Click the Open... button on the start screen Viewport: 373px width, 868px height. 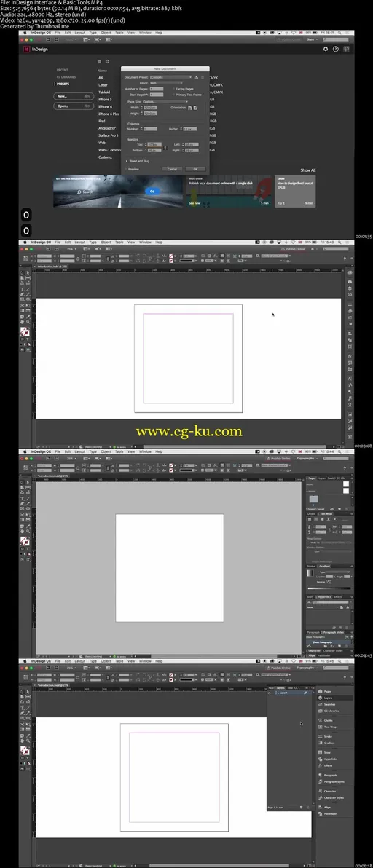73,106
